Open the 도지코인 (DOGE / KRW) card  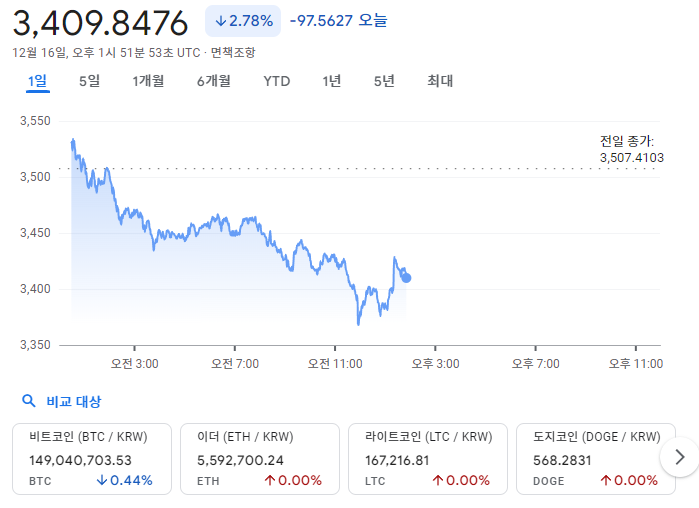[588, 458]
